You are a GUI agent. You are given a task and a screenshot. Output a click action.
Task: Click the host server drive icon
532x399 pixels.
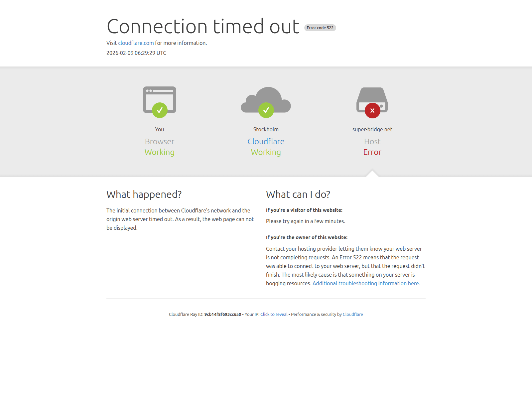point(372,100)
